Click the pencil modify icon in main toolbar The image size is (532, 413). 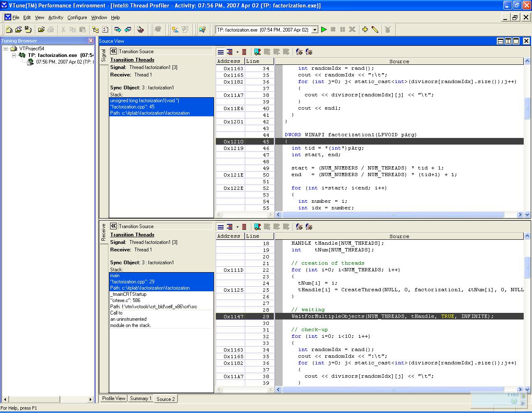(375, 29)
